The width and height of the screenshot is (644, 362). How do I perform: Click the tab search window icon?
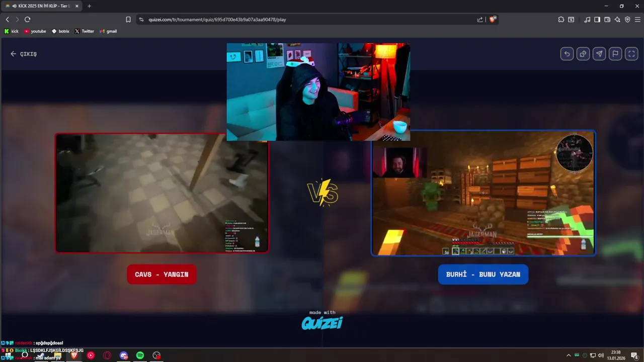point(571,20)
